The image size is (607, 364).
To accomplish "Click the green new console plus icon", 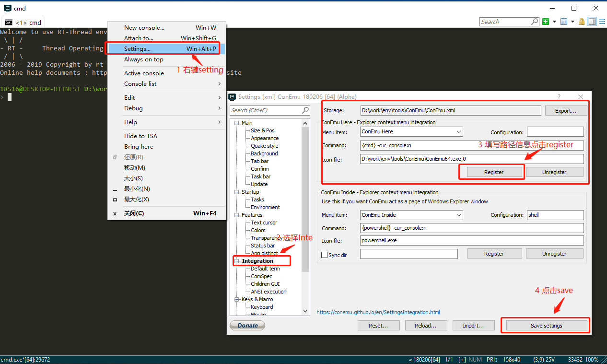I will pos(546,22).
